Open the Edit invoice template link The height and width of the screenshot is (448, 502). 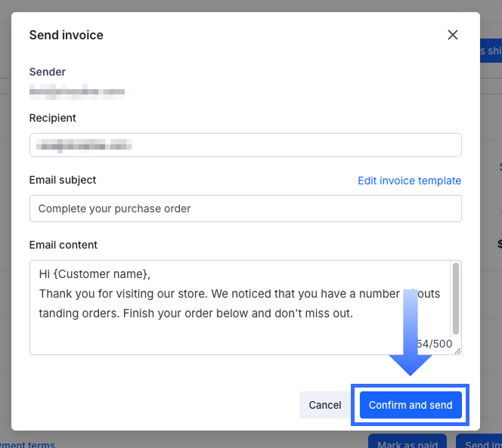[x=409, y=181]
